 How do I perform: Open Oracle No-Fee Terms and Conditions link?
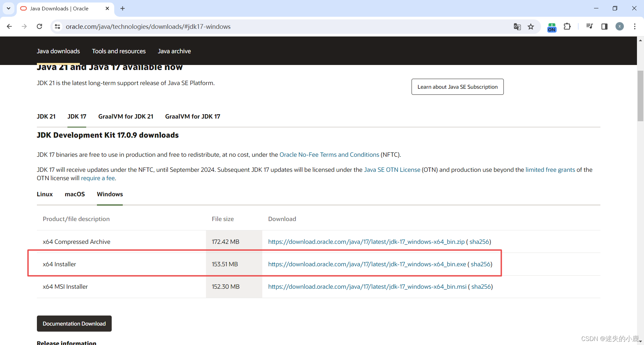point(329,155)
